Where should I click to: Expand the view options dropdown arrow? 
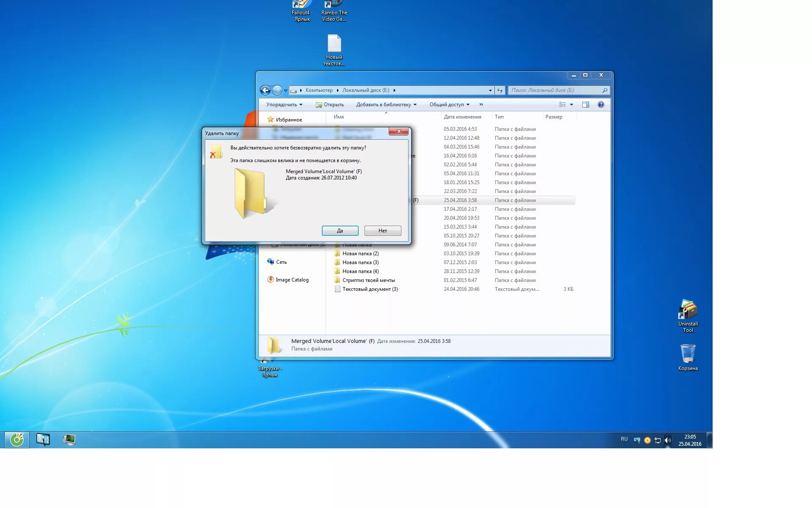(x=571, y=105)
